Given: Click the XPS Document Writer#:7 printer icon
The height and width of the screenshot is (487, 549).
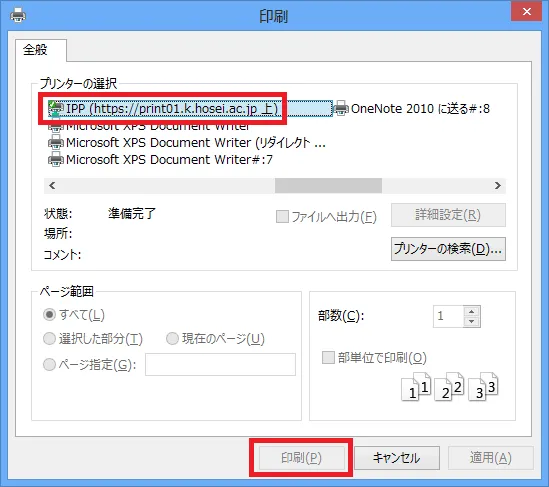Looking at the screenshot, I should (x=56, y=160).
